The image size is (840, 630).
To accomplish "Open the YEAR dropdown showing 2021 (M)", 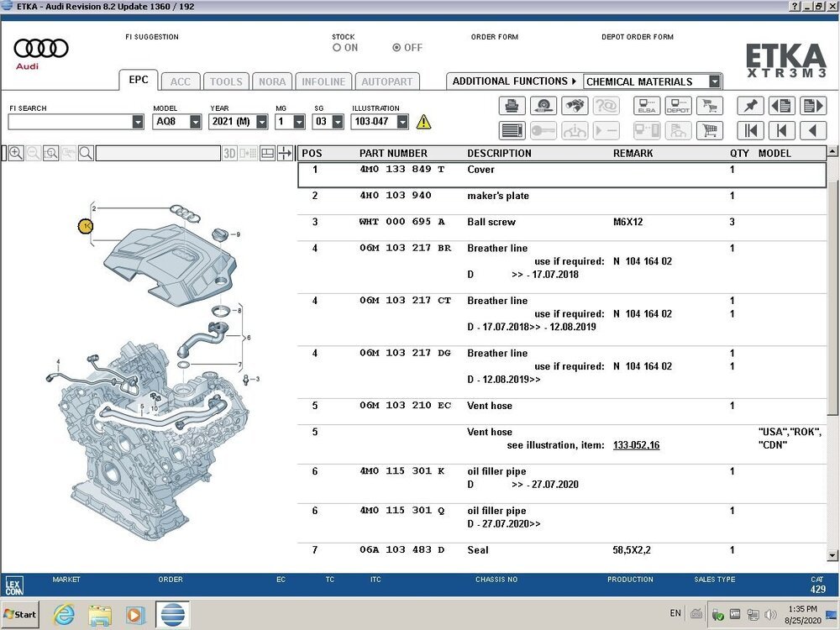I will (x=261, y=122).
